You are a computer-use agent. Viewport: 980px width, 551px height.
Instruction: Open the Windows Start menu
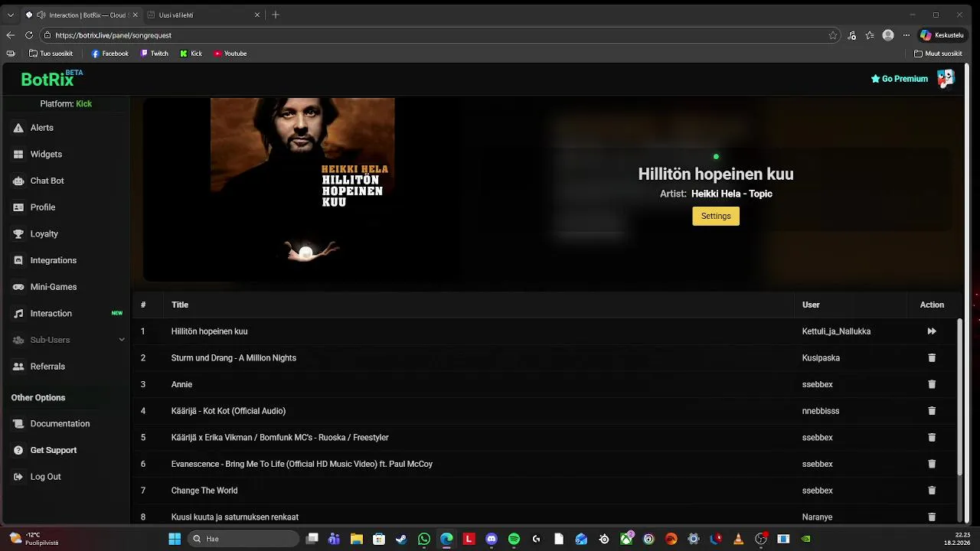(x=175, y=539)
